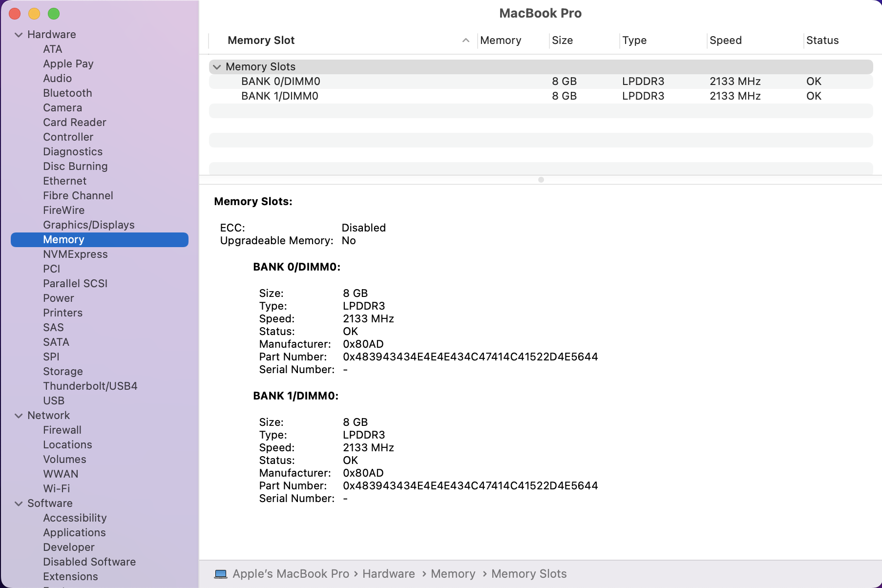882x588 pixels.
Task: Sort by the Memory Slot column header
Action: 261,41
